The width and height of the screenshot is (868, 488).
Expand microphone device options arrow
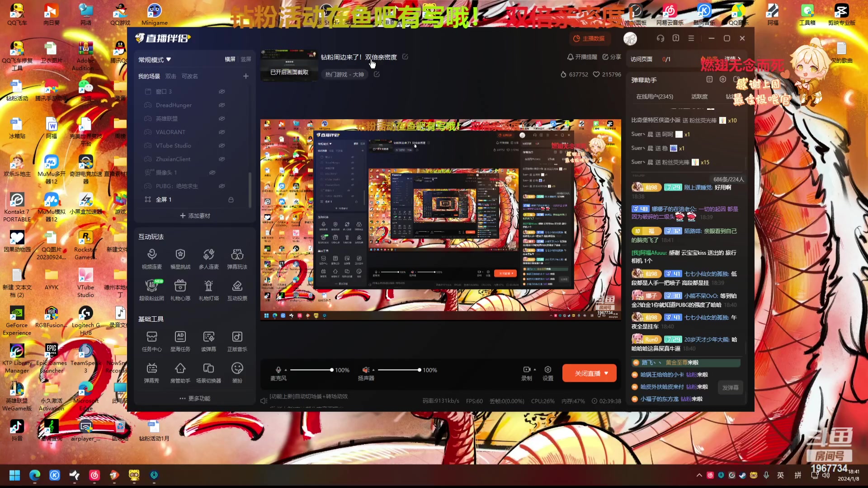point(286,370)
